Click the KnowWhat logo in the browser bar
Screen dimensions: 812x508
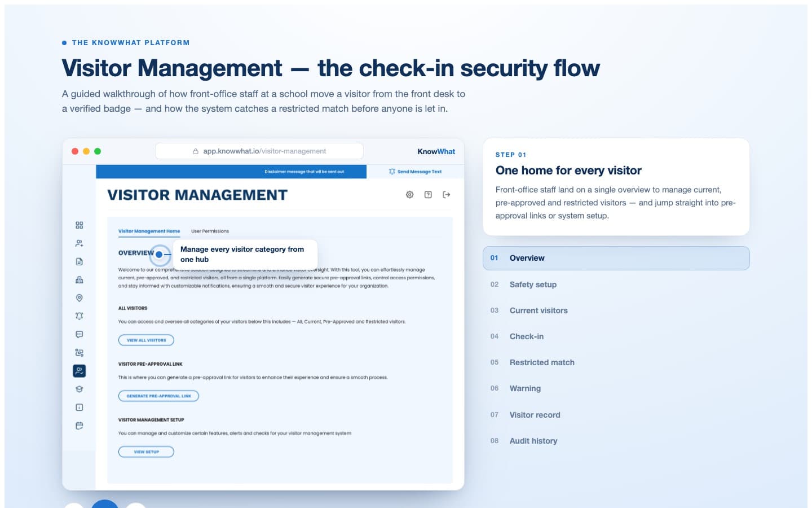click(x=436, y=151)
